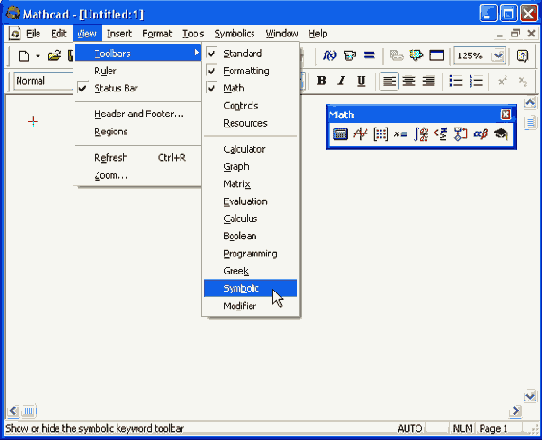The height and width of the screenshot is (440, 542).
Task: Open the Normal style combo box
Action: click(x=44, y=81)
